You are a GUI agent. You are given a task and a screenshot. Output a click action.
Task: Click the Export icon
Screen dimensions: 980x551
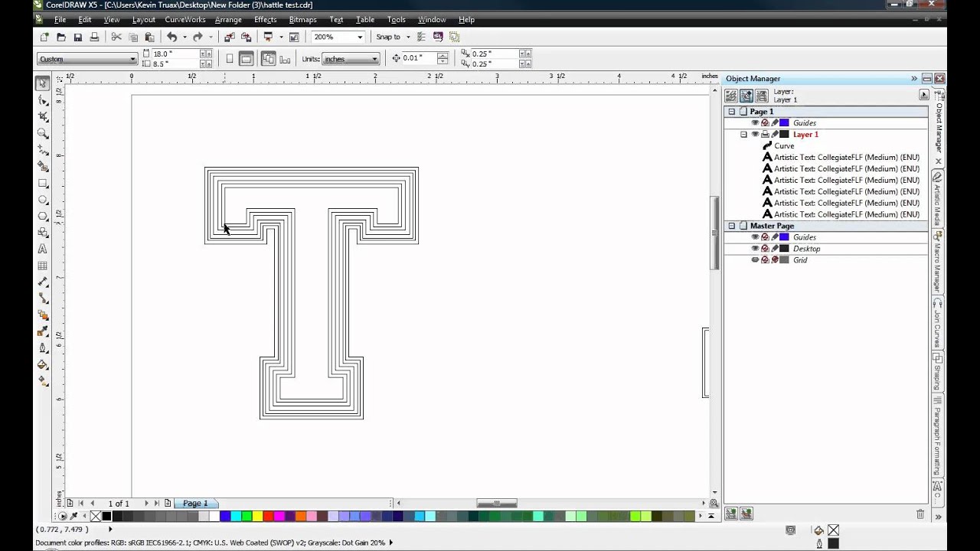point(246,37)
